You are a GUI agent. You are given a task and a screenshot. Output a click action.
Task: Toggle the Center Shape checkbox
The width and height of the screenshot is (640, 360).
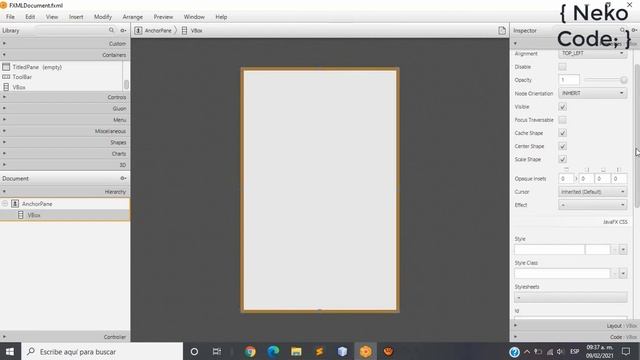click(x=562, y=146)
